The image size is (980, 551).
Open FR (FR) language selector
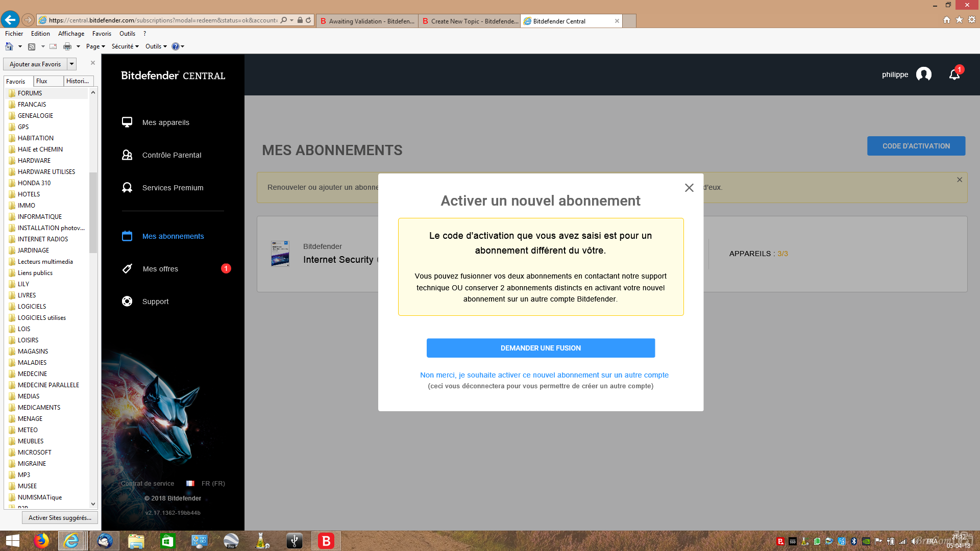[x=206, y=483]
